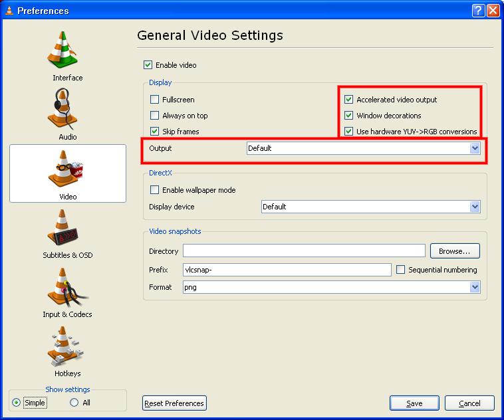504x420 pixels.
Task: Toggle Accelerated video output checkbox
Action: coord(349,99)
